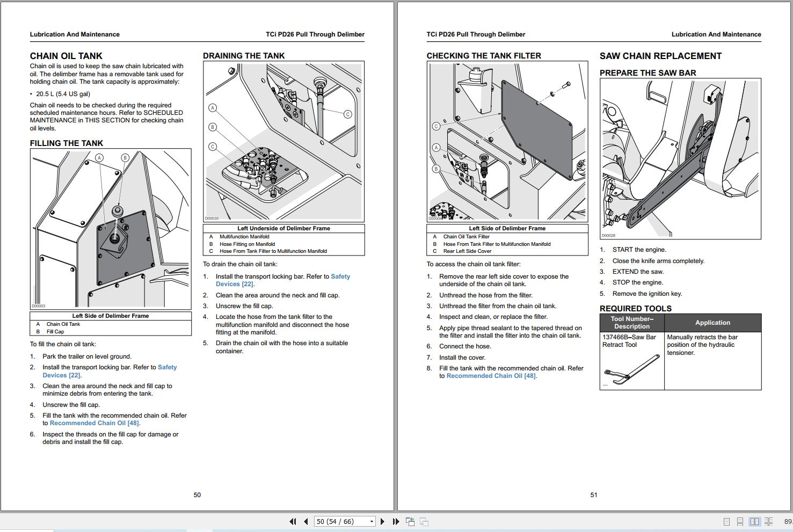
Task: Go to the next page
Action: (x=382, y=521)
